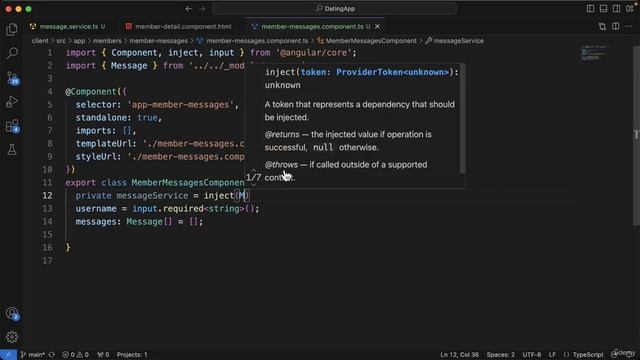Change end of line sequence LF
Viewport: 640px width, 360px height.
[x=552, y=355]
